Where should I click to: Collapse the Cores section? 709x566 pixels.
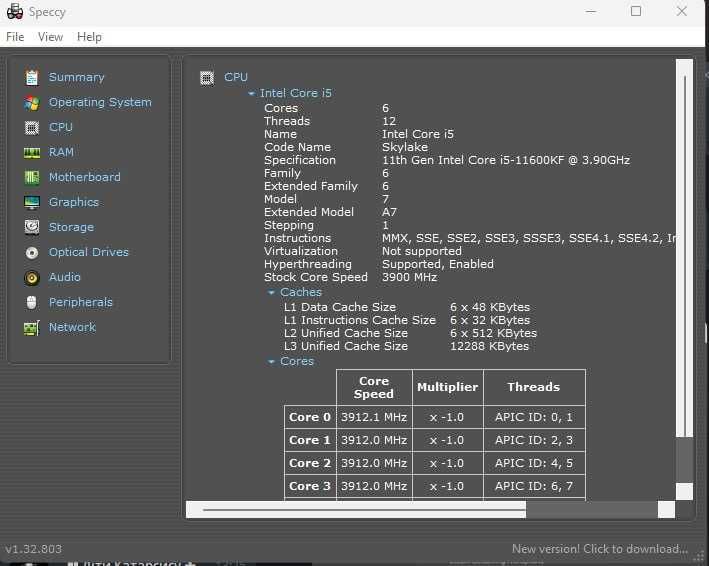click(271, 362)
